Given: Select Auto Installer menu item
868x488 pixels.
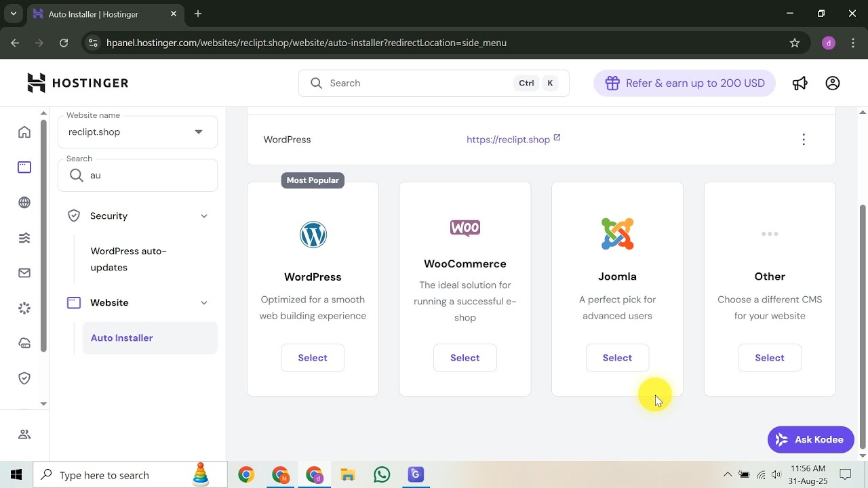Looking at the screenshot, I should [x=150, y=338].
